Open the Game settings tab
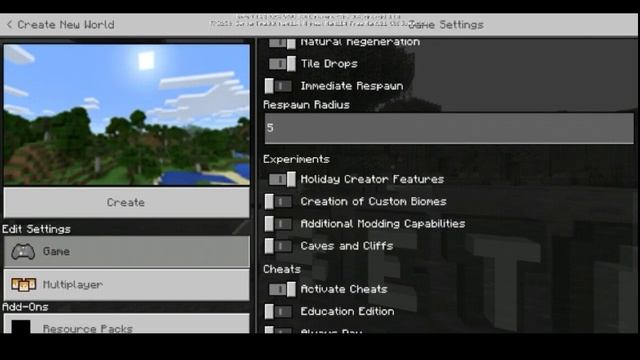This screenshot has width=640, height=360. [127, 251]
